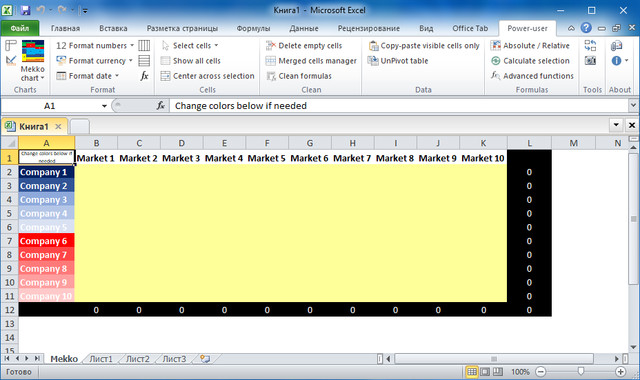Switch to Page Layout view icon

[x=485, y=371]
